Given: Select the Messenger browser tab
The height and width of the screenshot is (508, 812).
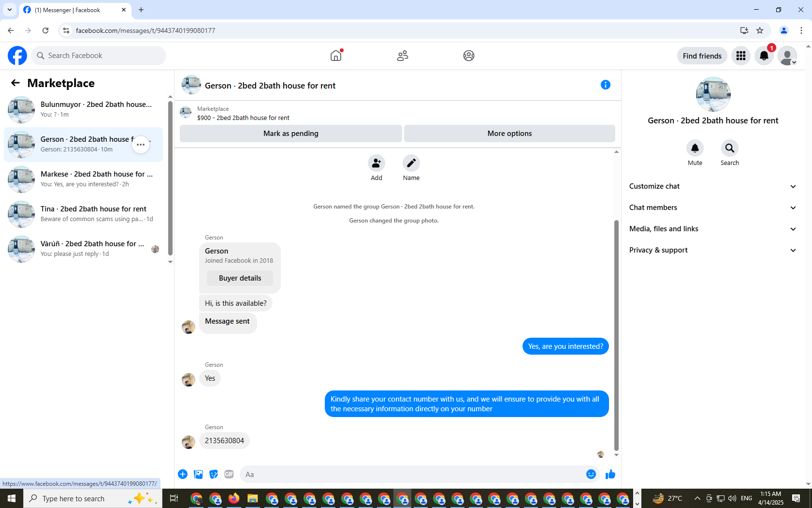Looking at the screenshot, I should [75, 10].
